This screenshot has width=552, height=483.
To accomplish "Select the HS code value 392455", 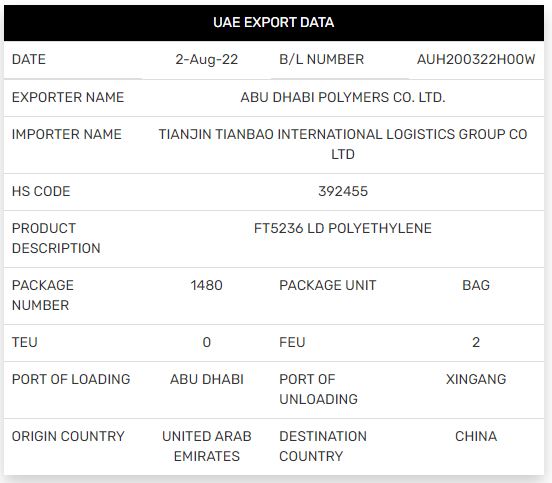I will [343, 192].
